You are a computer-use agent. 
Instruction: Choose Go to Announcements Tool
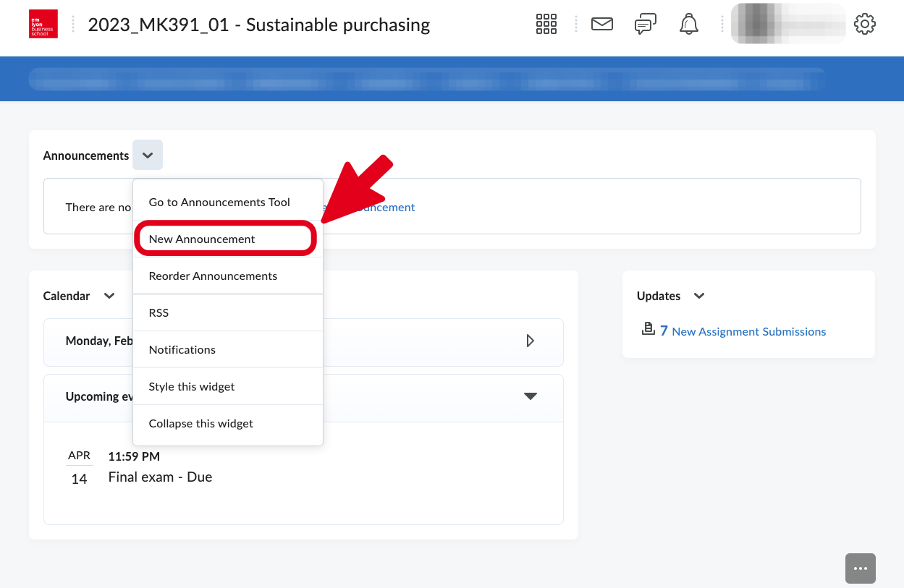(x=219, y=203)
